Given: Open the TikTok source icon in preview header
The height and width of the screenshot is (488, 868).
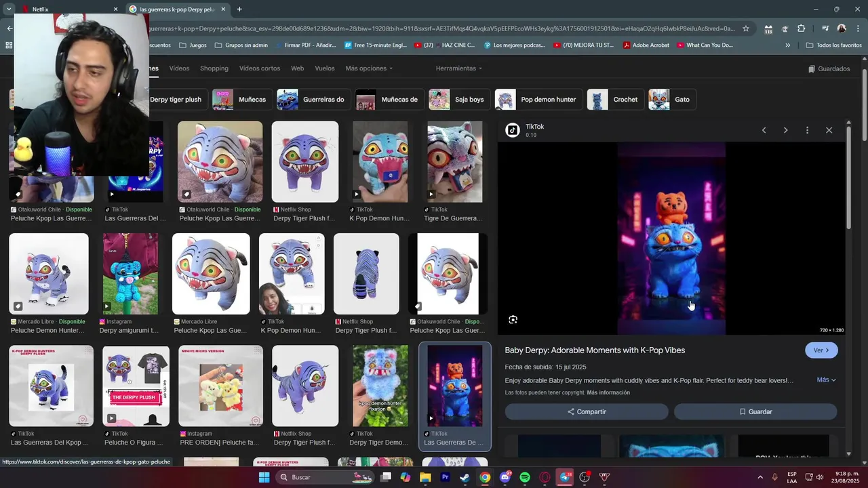Looking at the screenshot, I should coord(513,130).
